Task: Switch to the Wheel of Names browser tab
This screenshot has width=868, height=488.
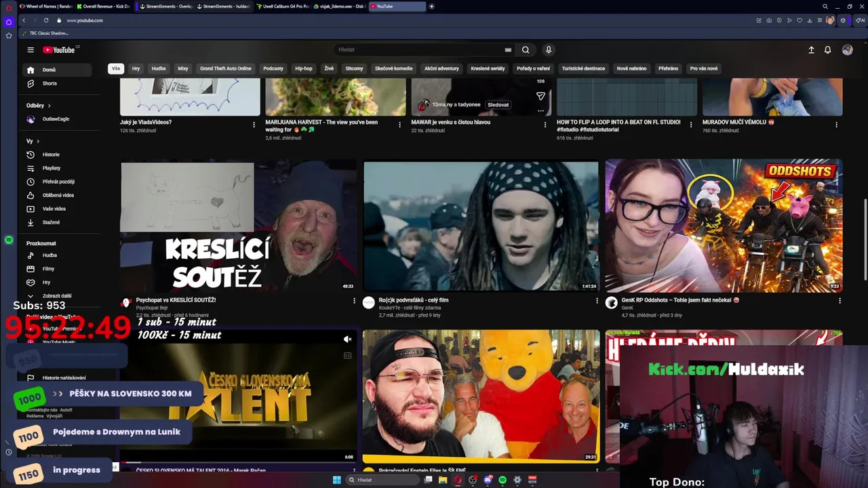Action: click(46, 6)
